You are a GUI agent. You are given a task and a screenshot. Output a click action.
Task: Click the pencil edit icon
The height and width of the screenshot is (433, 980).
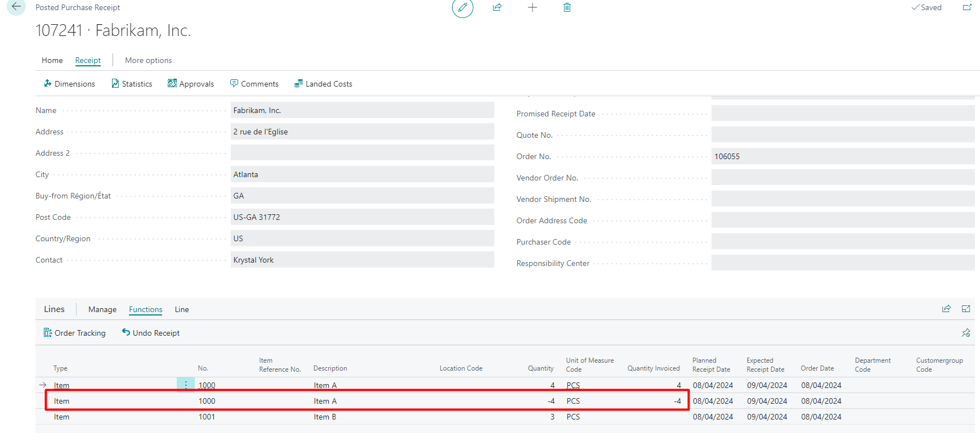pyautogui.click(x=462, y=8)
